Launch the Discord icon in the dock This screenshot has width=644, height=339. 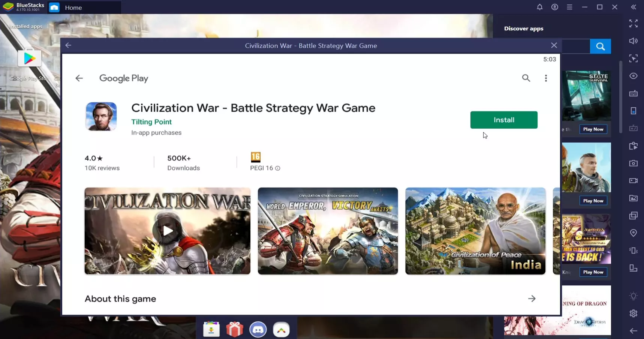[258, 330]
